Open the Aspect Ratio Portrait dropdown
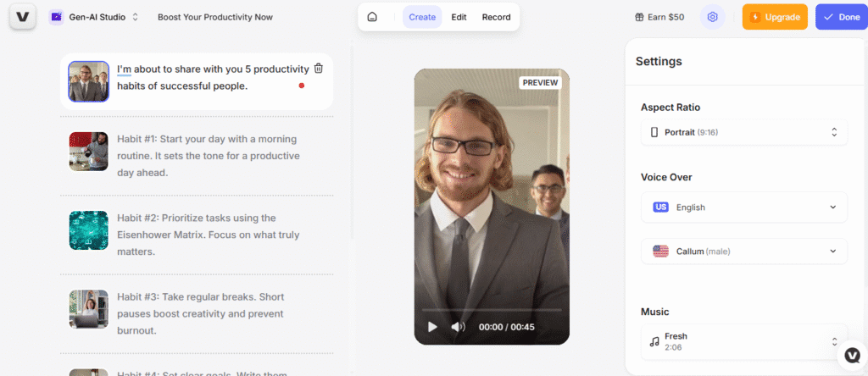868x376 pixels. pyautogui.click(x=744, y=132)
